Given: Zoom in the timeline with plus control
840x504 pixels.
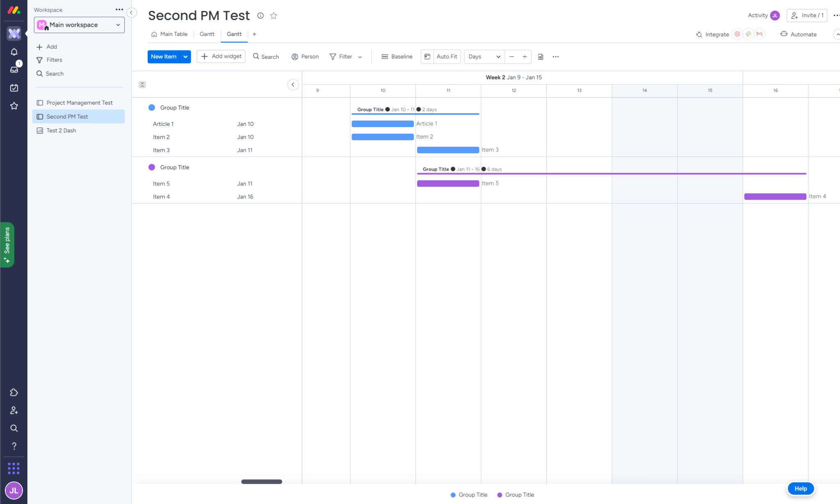Looking at the screenshot, I should [525, 57].
